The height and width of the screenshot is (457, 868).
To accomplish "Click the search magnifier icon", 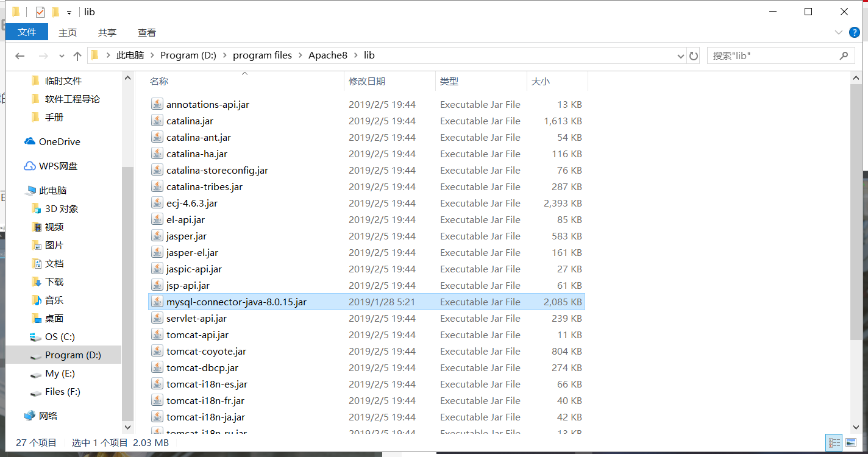I will pos(844,55).
